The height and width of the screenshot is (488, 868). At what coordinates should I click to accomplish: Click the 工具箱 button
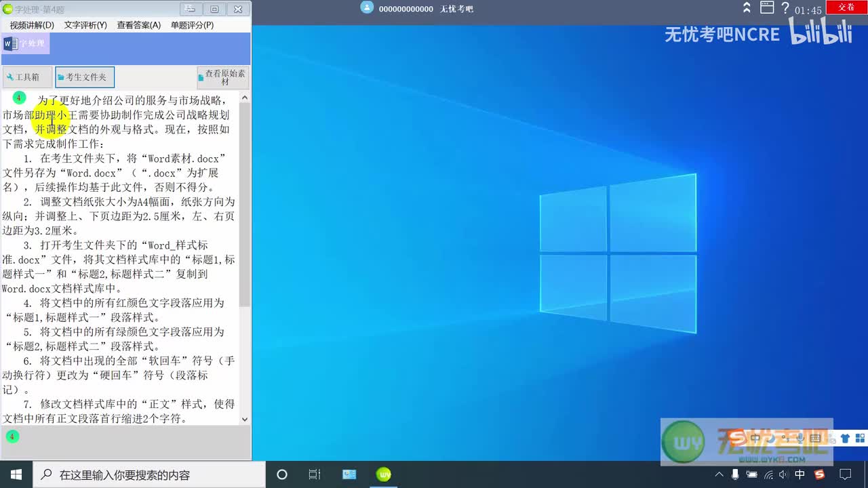pos(27,77)
